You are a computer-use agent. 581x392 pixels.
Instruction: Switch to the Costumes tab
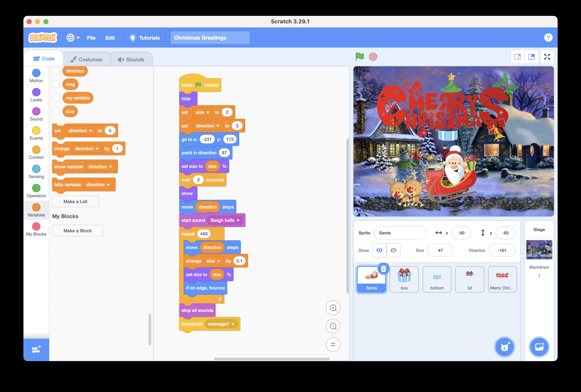pos(86,59)
